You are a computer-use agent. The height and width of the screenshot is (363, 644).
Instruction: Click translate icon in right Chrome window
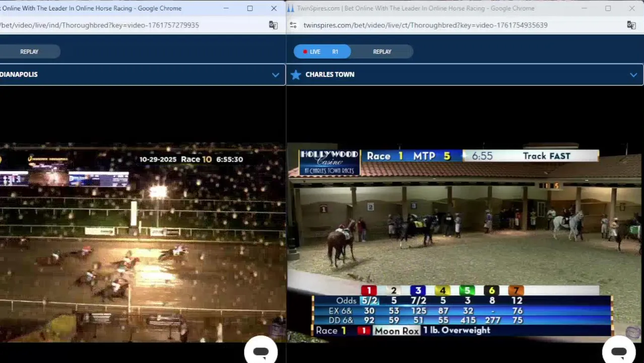tap(631, 25)
